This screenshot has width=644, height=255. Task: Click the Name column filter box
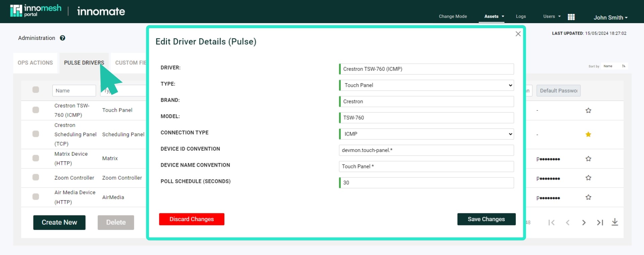click(74, 91)
